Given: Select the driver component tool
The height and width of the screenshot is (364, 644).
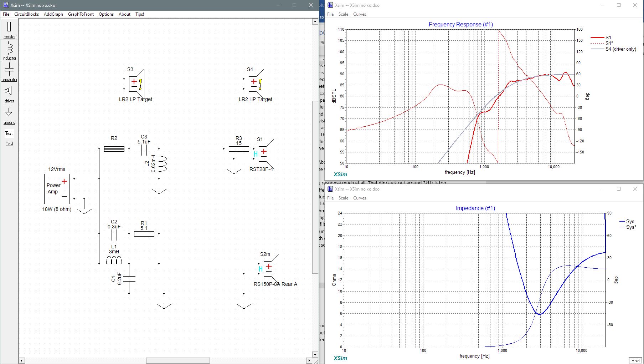Looking at the screenshot, I should (x=9, y=94).
